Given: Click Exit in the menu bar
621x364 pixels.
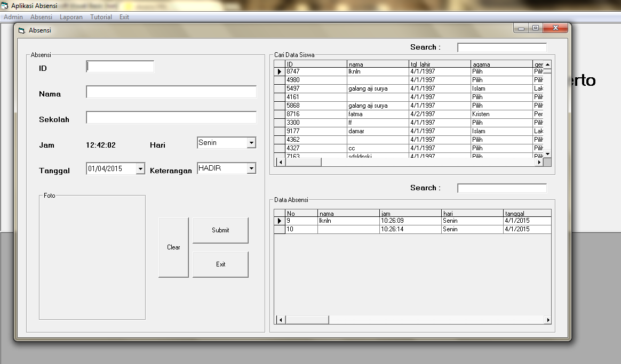Looking at the screenshot, I should coord(124,17).
